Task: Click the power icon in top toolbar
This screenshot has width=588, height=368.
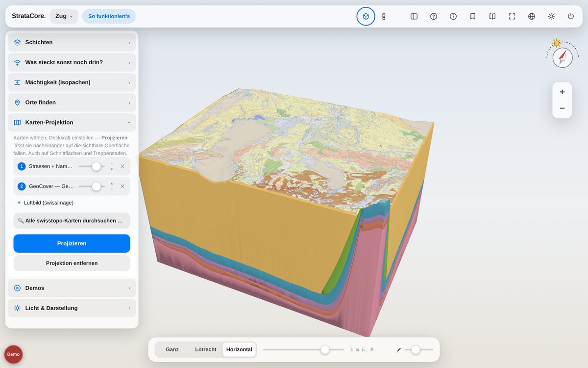Action: (x=571, y=16)
